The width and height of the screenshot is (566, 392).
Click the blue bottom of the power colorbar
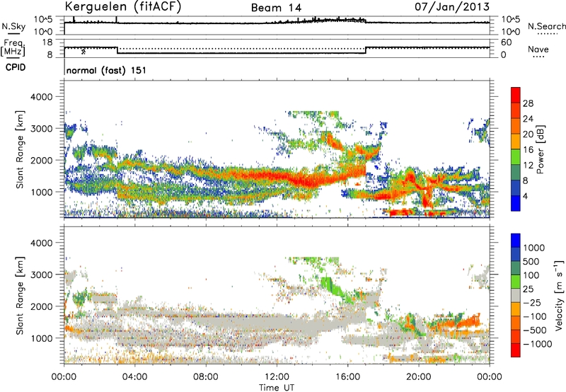[x=516, y=204]
